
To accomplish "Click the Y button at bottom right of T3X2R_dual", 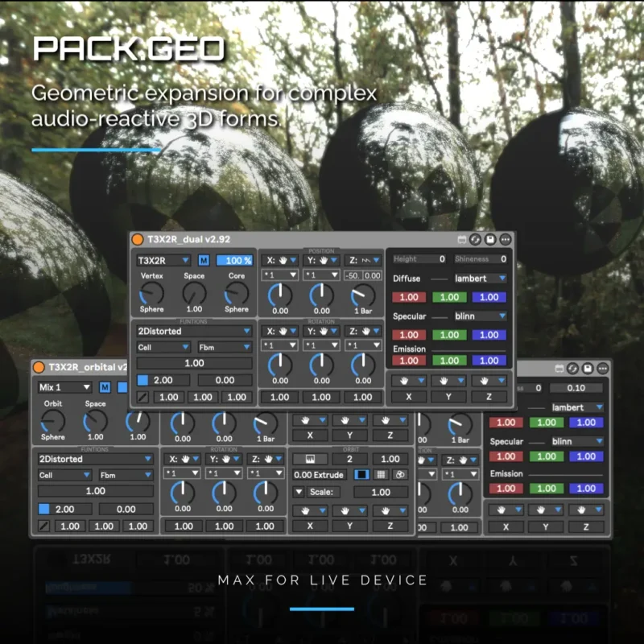I will click(449, 397).
